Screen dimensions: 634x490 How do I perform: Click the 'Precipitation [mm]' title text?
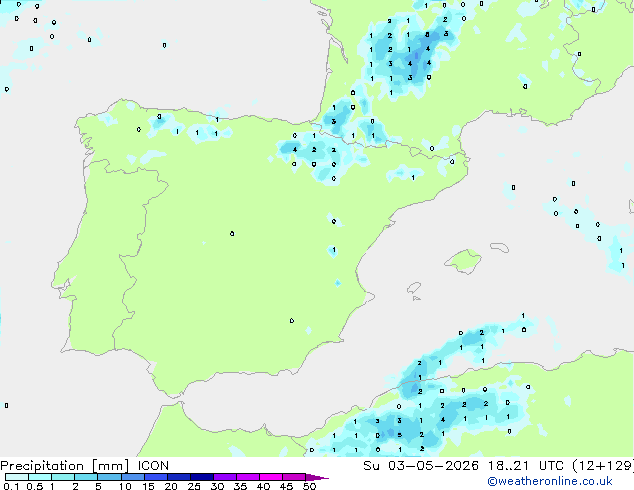click(65, 466)
